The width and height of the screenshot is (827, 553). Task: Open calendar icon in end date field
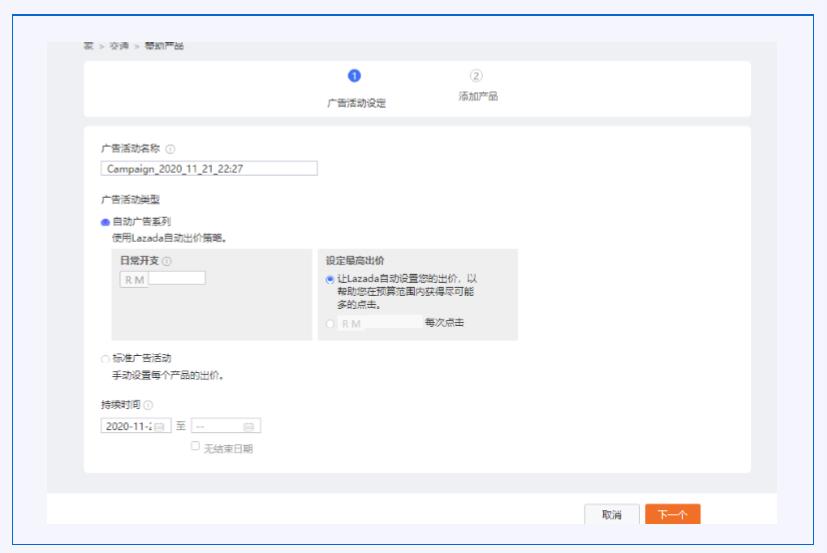[x=249, y=426]
